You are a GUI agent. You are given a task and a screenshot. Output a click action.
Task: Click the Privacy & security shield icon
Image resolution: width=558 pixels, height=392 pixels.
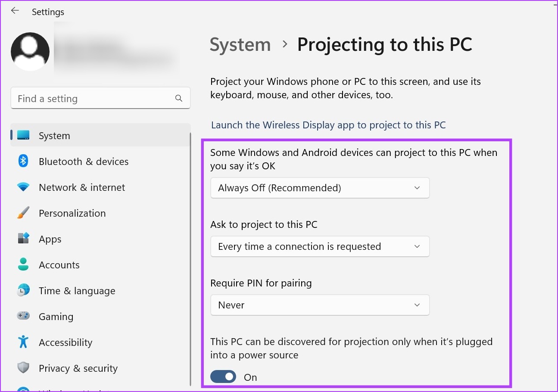(23, 368)
